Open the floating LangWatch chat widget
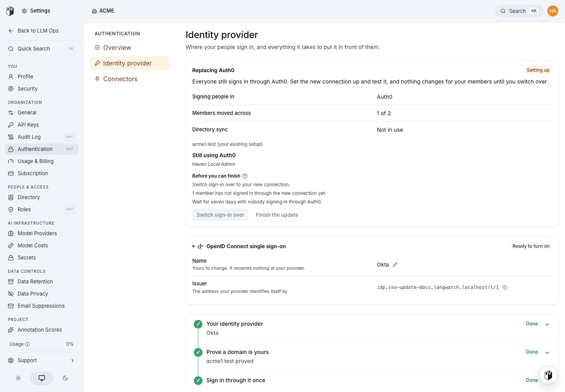Screen dimensions: 565x392 (x=548, y=375)
